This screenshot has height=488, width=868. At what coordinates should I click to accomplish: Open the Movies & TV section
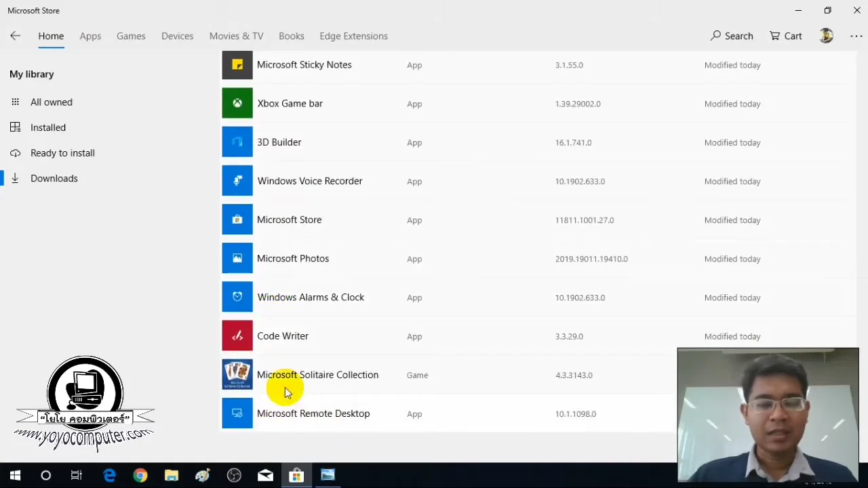click(236, 36)
